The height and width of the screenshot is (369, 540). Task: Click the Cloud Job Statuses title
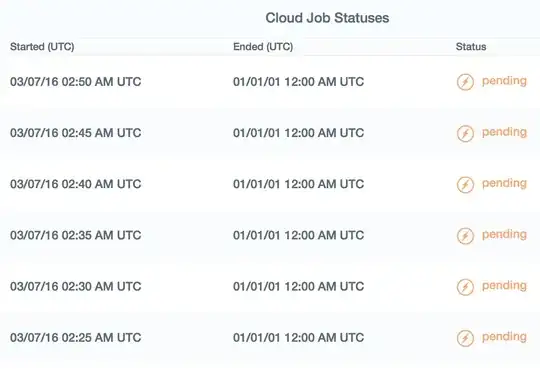pyautogui.click(x=327, y=18)
